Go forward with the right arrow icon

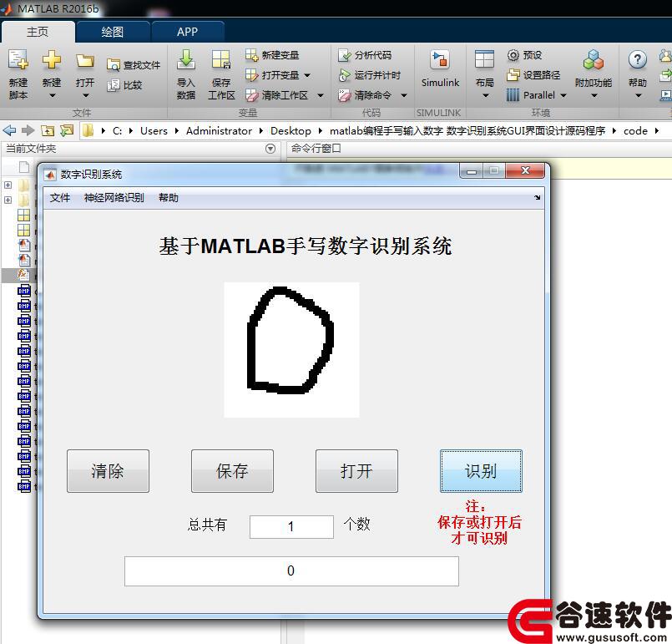(x=28, y=130)
